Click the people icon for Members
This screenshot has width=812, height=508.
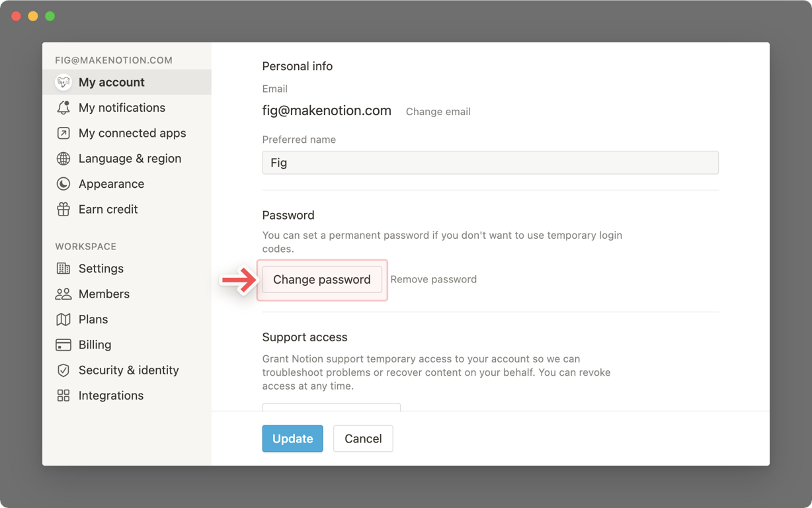[x=63, y=294]
